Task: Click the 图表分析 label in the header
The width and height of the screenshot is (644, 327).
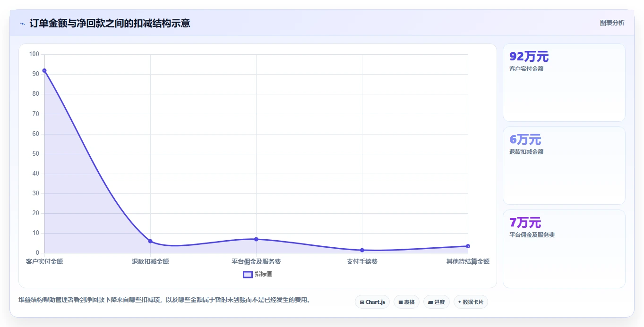Action: [x=612, y=23]
